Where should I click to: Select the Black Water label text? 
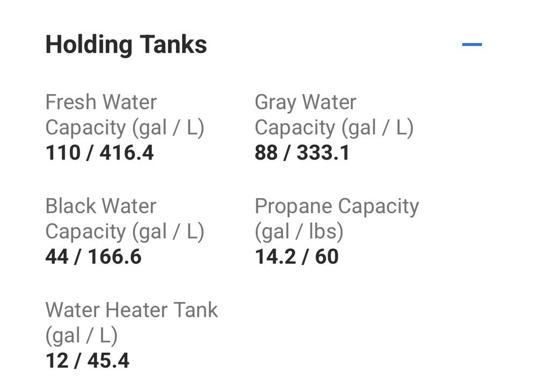pos(101,206)
